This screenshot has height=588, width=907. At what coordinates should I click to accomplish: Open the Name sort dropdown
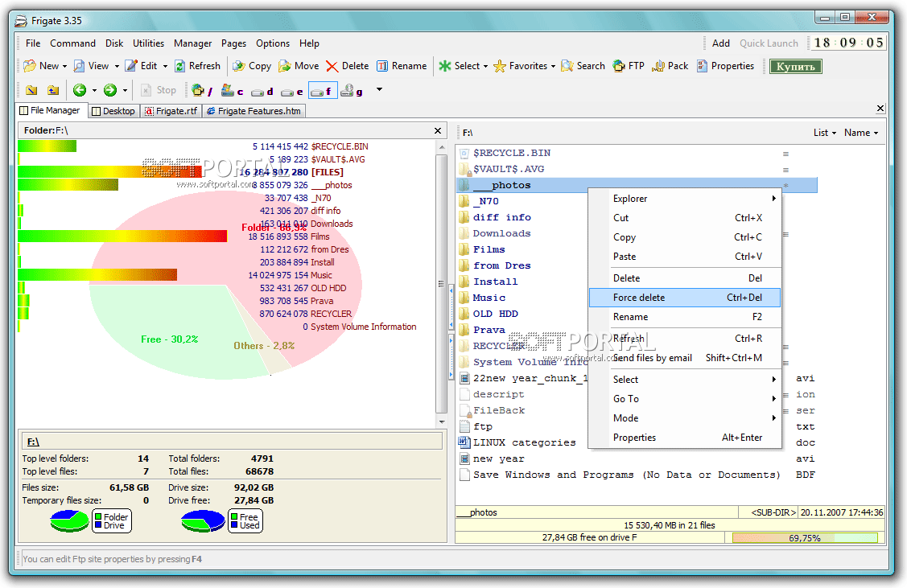(x=860, y=133)
